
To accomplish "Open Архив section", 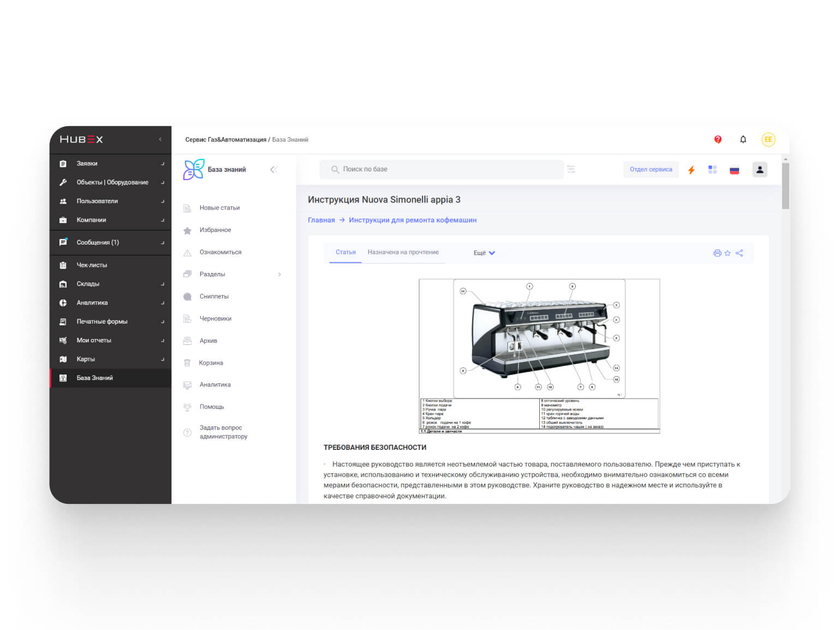I will pyautogui.click(x=208, y=341).
